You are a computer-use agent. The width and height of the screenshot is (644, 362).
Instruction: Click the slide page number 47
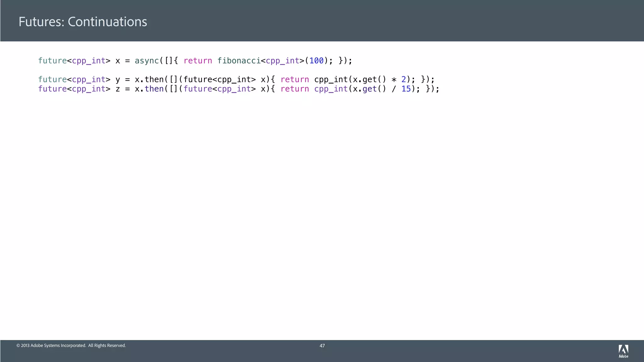point(322,346)
